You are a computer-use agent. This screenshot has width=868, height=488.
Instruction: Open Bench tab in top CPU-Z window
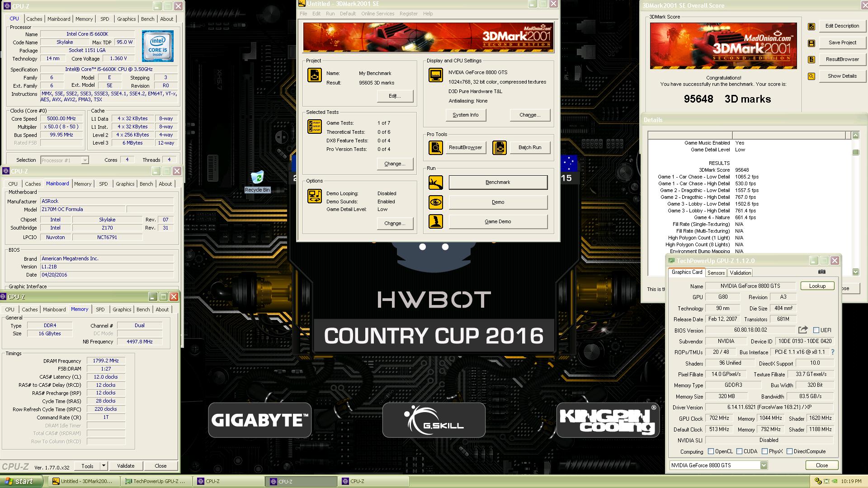pyautogui.click(x=147, y=19)
